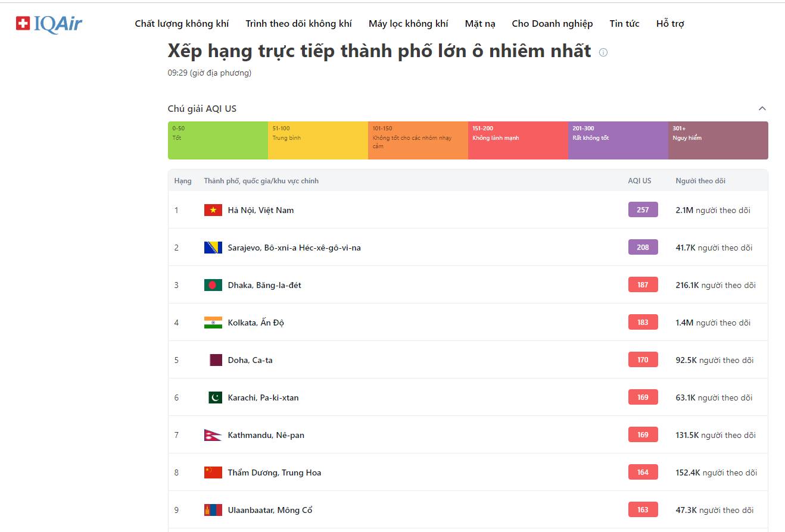Open Dhaka, Băng-la-đét city link

[x=264, y=285]
